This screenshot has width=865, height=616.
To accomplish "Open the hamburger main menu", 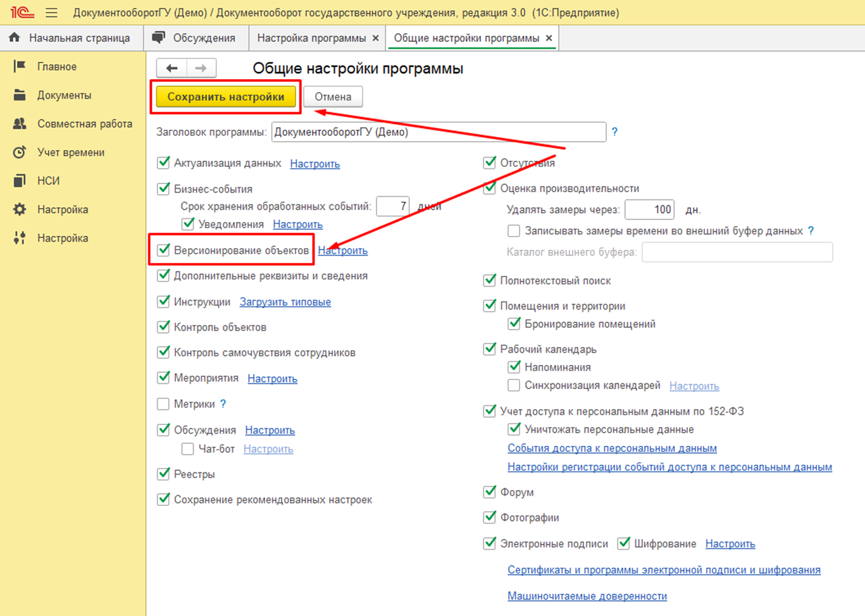I will (52, 13).
